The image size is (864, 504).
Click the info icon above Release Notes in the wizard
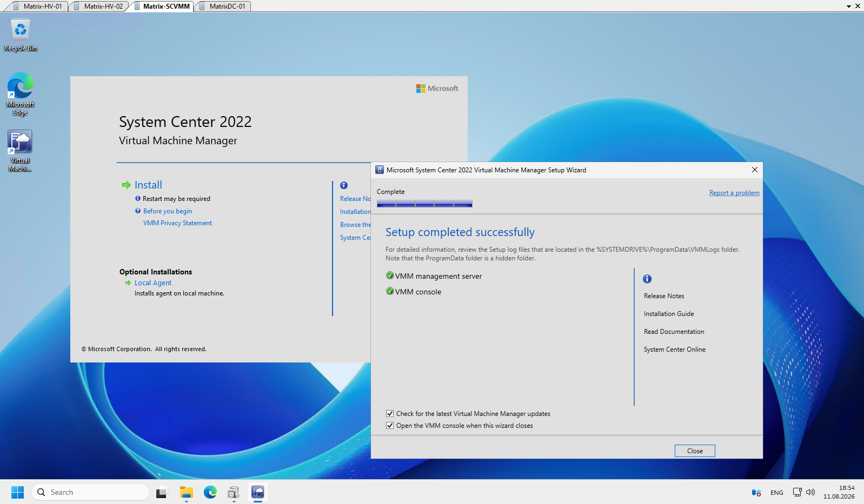647,279
